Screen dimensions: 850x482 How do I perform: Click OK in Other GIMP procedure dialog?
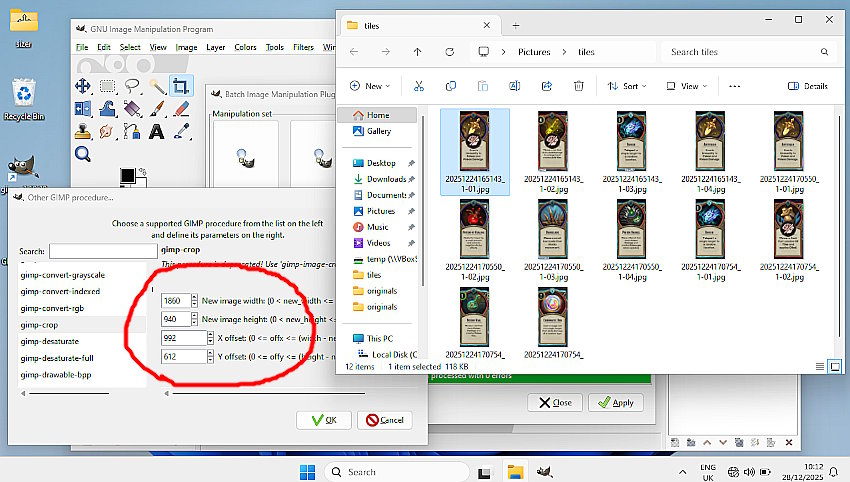pos(324,420)
